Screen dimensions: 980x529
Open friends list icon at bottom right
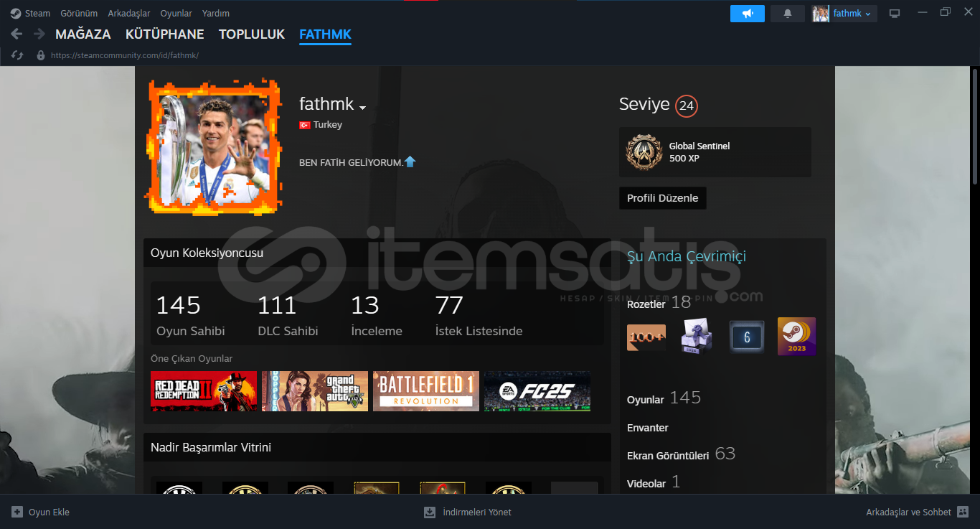tap(963, 512)
